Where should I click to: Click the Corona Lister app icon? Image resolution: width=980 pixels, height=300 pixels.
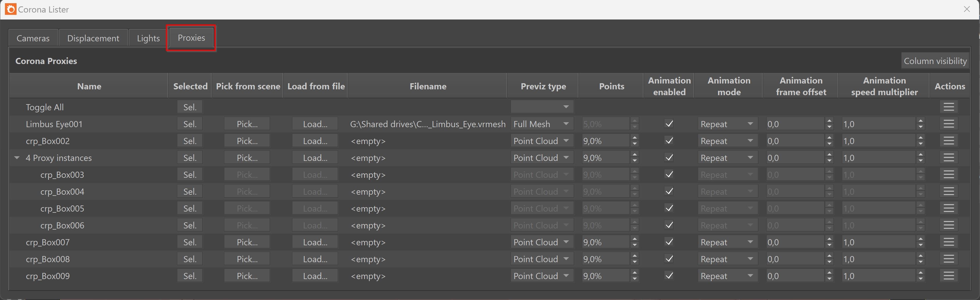11,9
